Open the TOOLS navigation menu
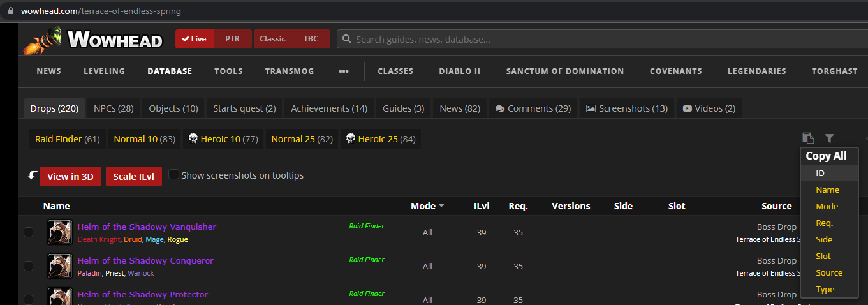This screenshot has height=305, width=868. point(228,71)
